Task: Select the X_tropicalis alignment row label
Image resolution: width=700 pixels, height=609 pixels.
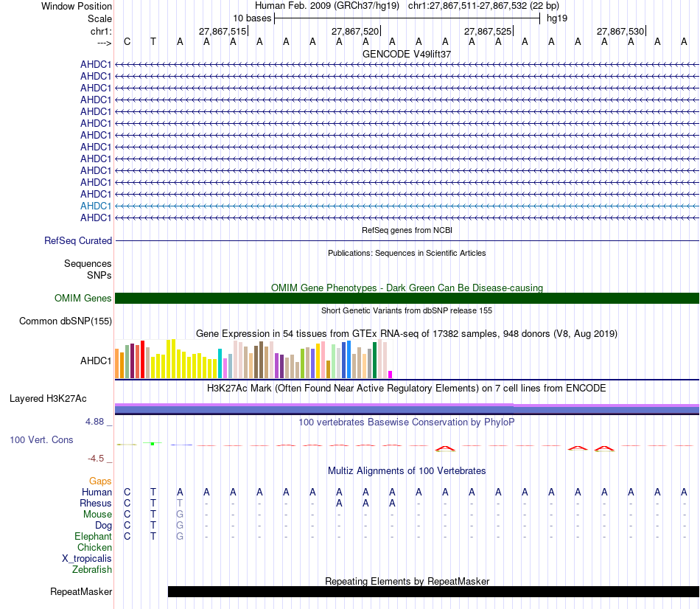Action: (87, 559)
